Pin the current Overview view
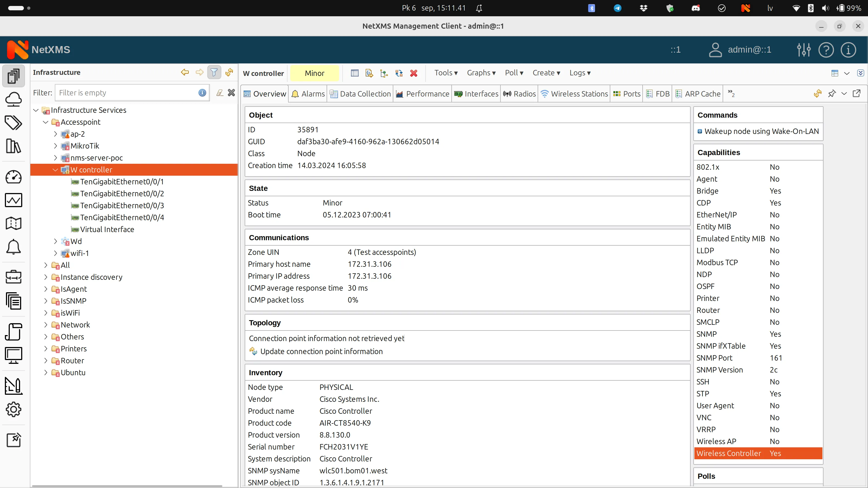Image resolution: width=868 pixels, height=488 pixels. point(832,94)
